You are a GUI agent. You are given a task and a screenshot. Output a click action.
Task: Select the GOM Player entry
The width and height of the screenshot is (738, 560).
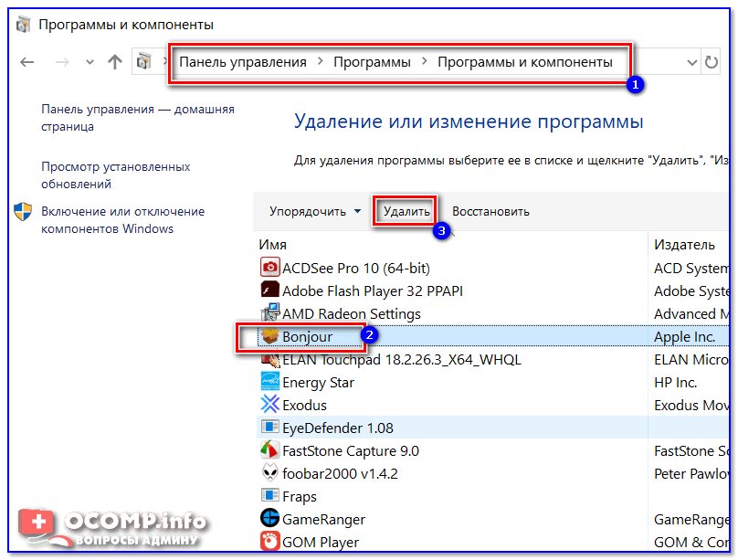pos(320,542)
